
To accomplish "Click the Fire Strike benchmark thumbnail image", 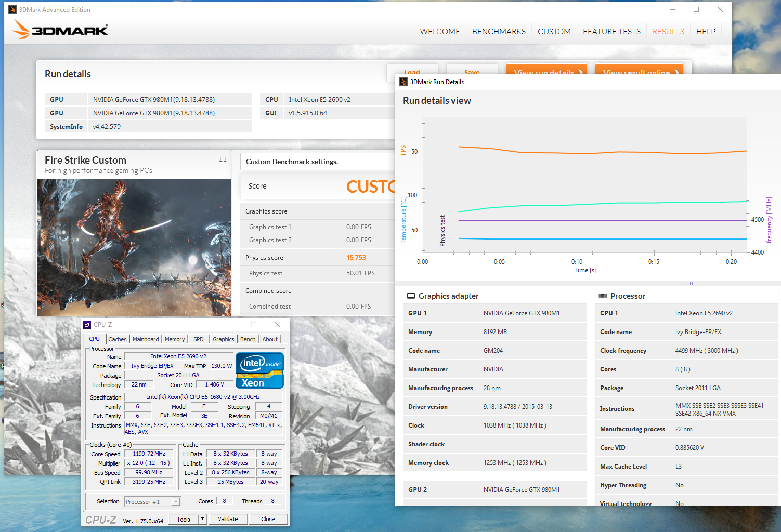I will tap(134, 247).
